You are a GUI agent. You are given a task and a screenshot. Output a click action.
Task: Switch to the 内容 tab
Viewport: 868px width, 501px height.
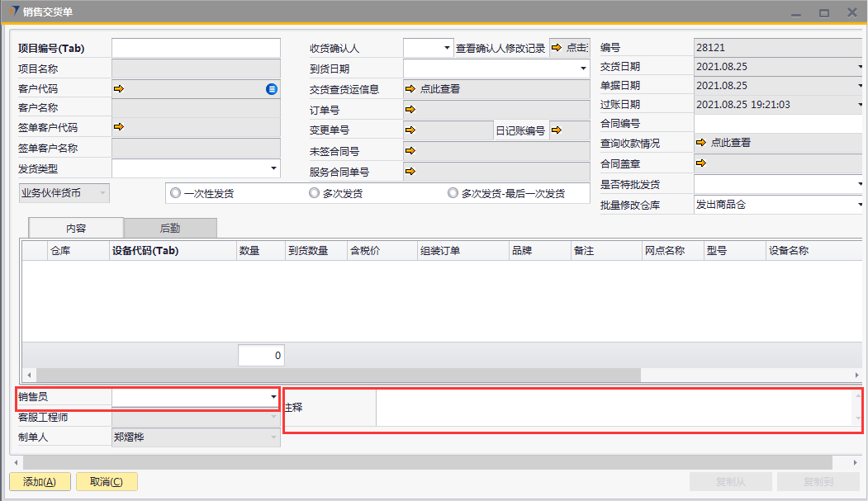pyautogui.click(x=76, y=228)
